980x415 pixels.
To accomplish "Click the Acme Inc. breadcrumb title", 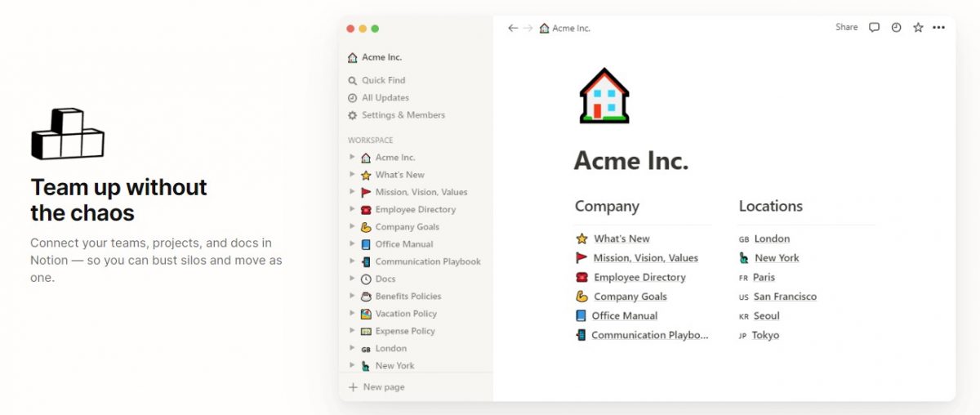I will point(572,29).
